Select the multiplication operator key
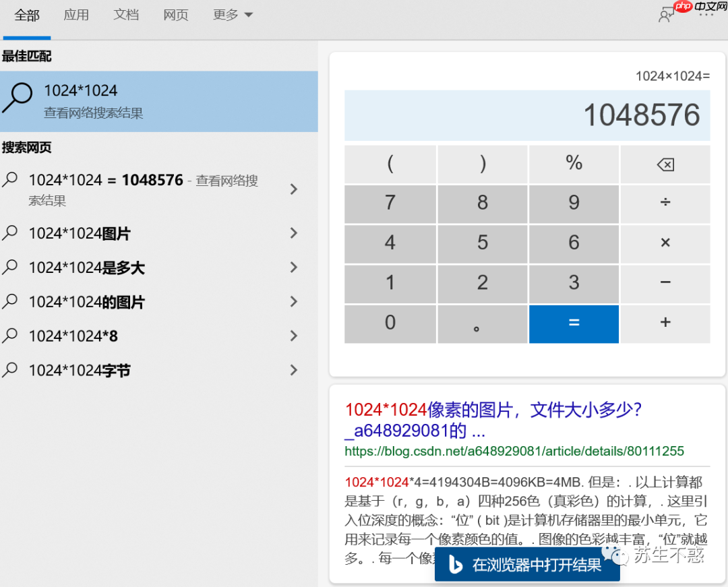Screen dimensions: 728x587 pos(665,244)
